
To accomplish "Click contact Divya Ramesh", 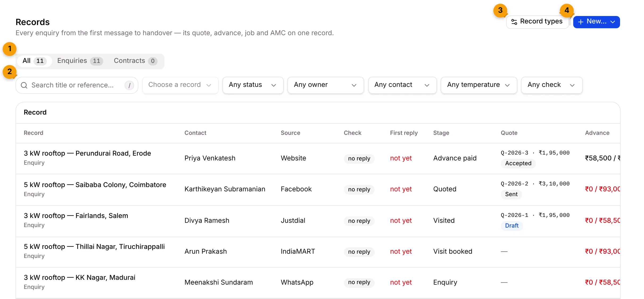I will 207,221.
